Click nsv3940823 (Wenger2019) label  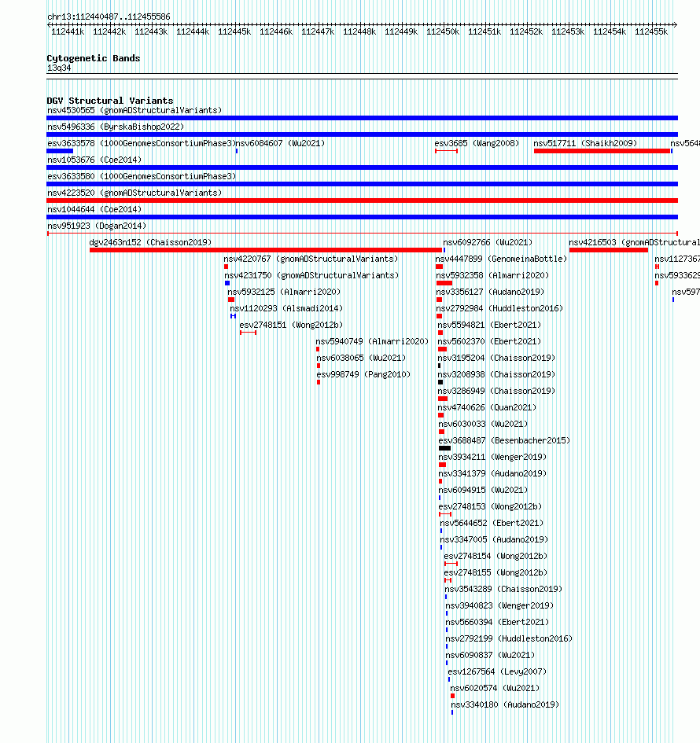coord(499,605)
